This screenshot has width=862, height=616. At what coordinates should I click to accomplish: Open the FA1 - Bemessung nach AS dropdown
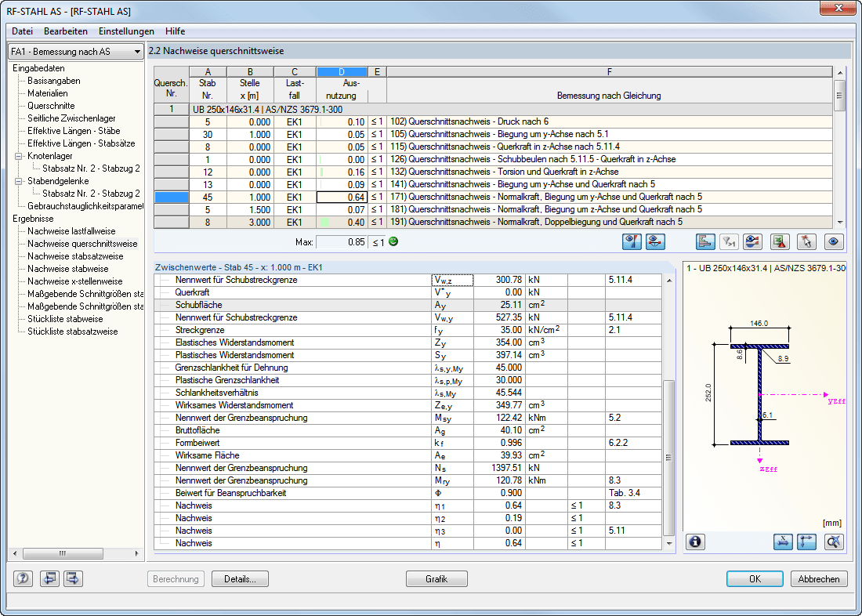138,52
